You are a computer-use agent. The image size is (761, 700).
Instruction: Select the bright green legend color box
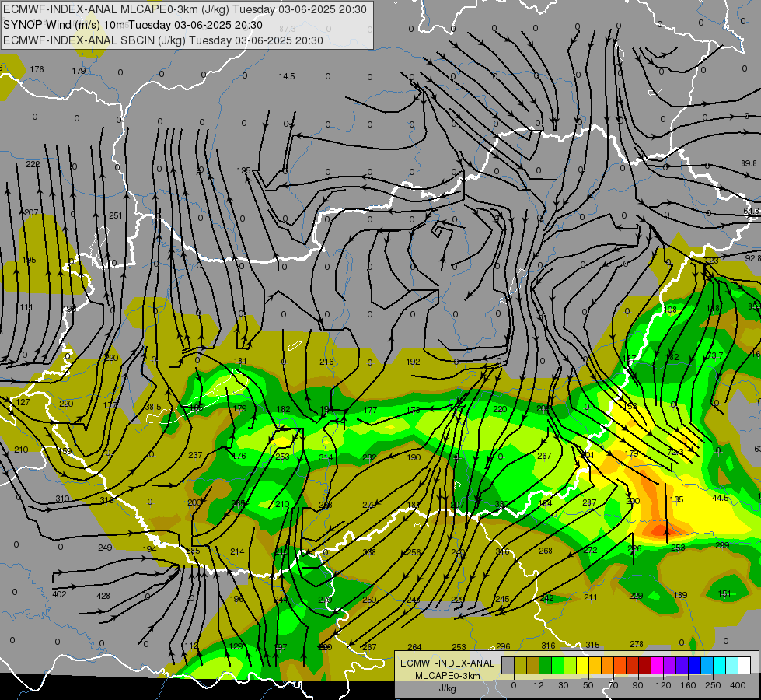(x=558, y=665)
